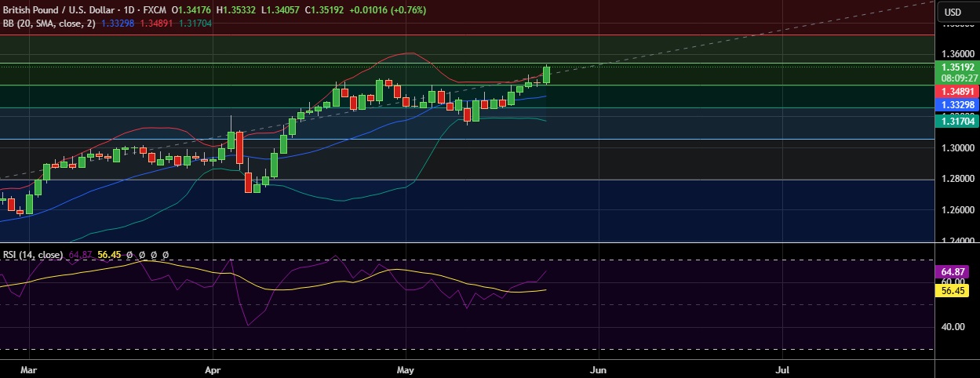
Task: Select the latest green candlestick on chart
Action: pyautogui.click(x=546, y=75)
